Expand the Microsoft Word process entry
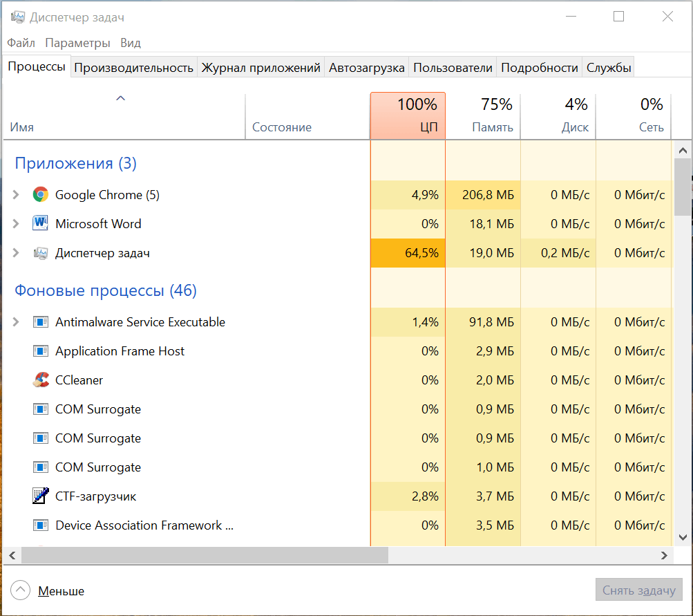This screenshot has width=693, height=616. tap(17, 224)
